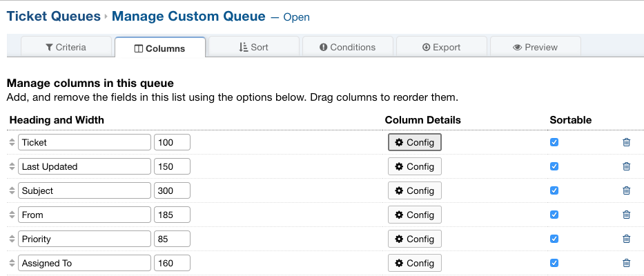Toggle Sortable checkbox for Subject column
644x276 pixels.
coord(554,190)
